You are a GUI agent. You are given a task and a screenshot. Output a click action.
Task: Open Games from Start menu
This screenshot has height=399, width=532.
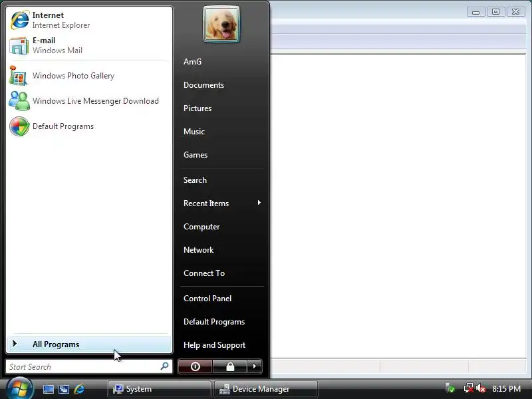click(196, 155)
